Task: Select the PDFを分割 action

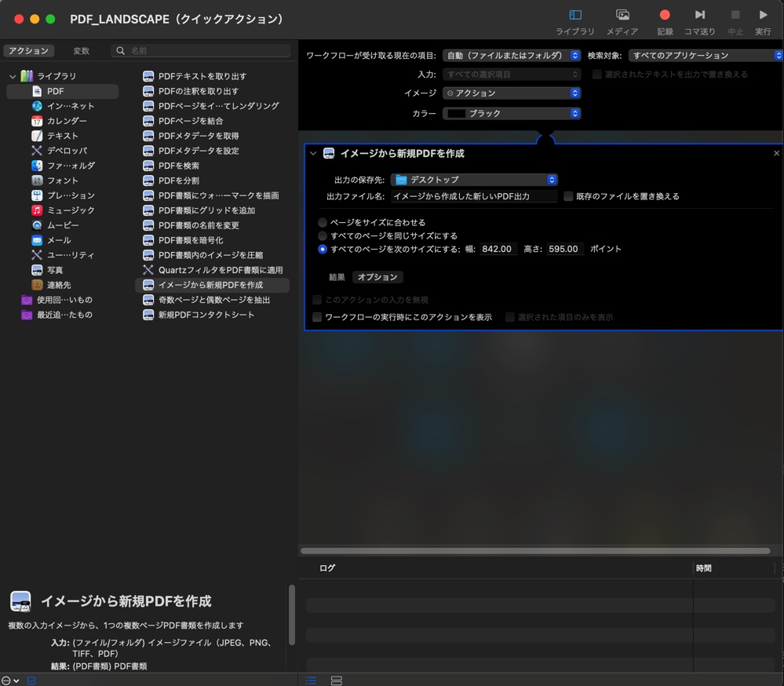Action: pos(178,181)
